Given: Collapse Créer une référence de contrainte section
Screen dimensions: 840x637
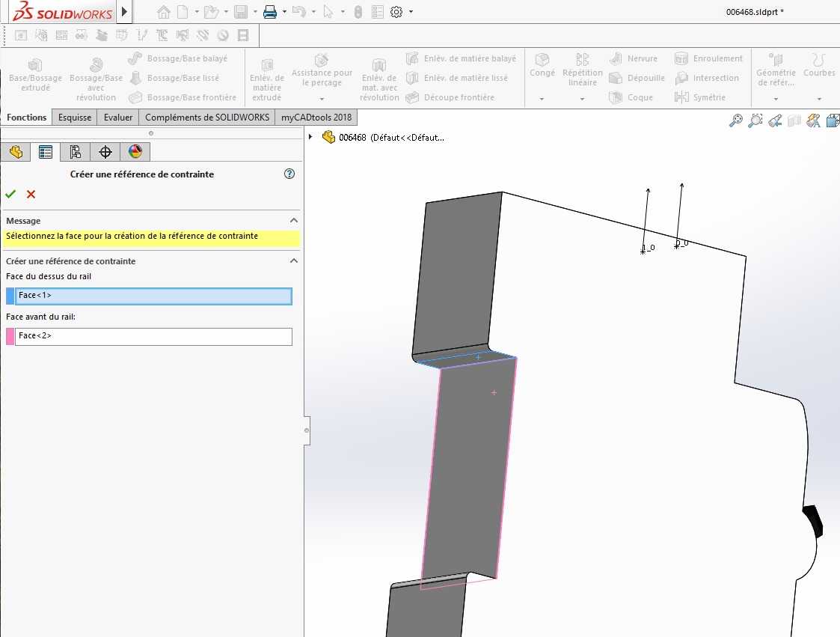Looking at the screenshot, I should point(293,260).
